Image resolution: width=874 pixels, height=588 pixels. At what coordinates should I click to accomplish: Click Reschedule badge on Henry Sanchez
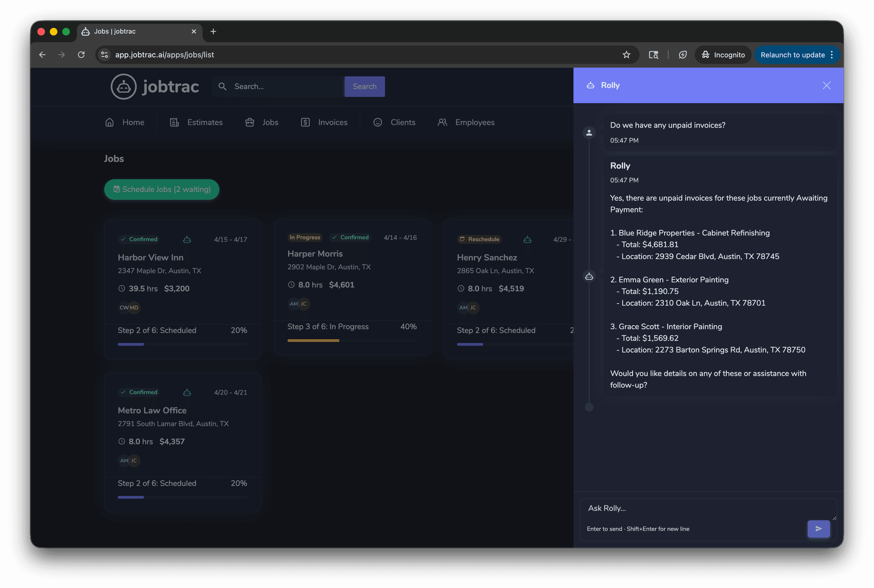479,239
